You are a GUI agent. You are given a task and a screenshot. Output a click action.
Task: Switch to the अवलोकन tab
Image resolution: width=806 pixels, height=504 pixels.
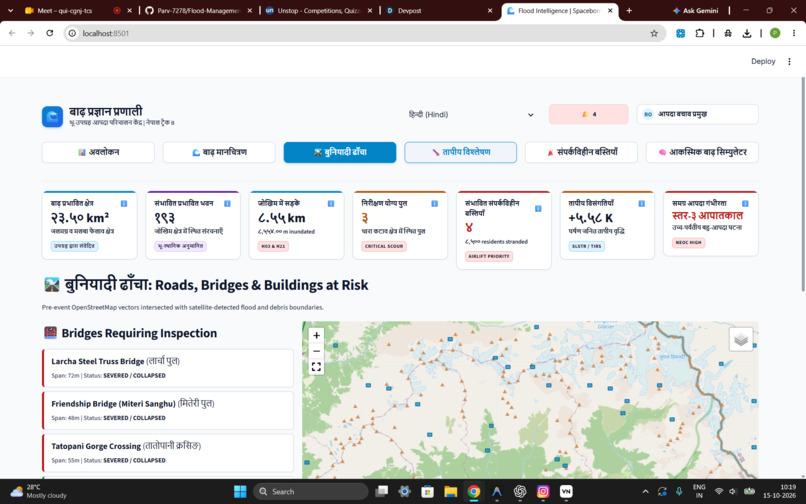(98, 152)
